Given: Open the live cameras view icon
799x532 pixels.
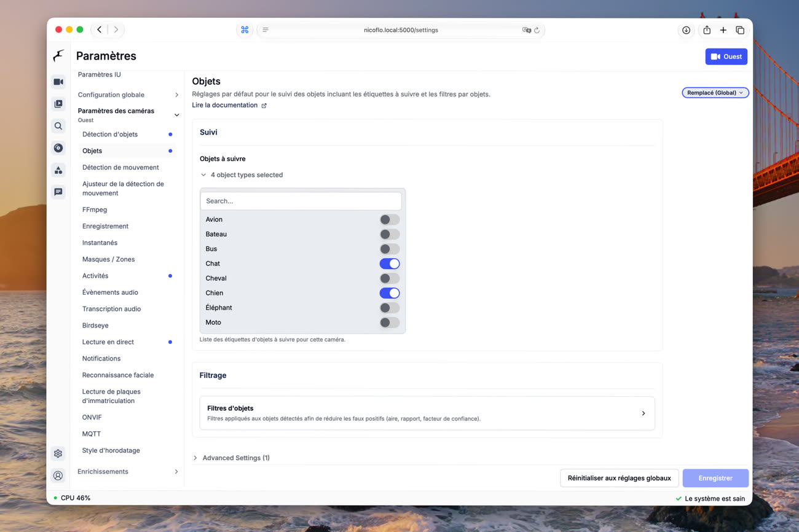Looking at the screenshot, I should (x=58, y=82).
